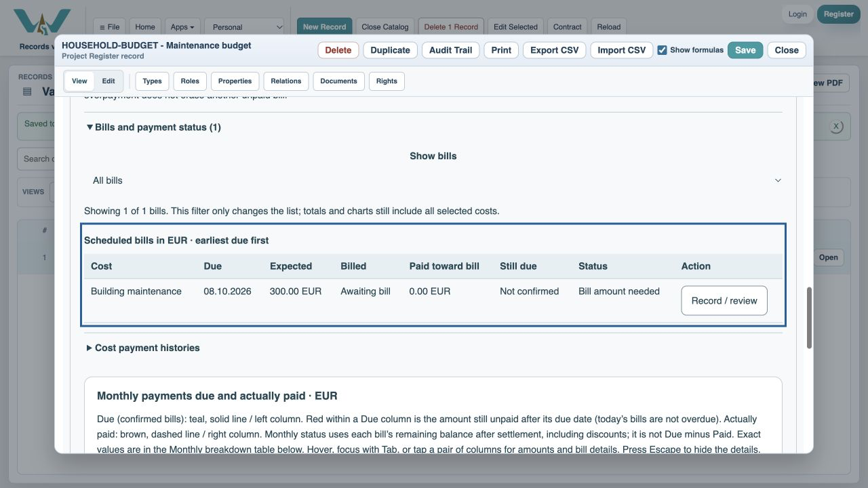Click Contract toolbar button

pyautogui.click(x=568, y=27)
